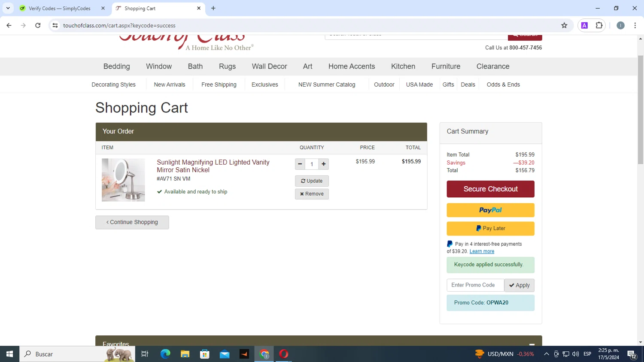
Task: Open the Home Accents menu
Action: (x=352, y=66)
